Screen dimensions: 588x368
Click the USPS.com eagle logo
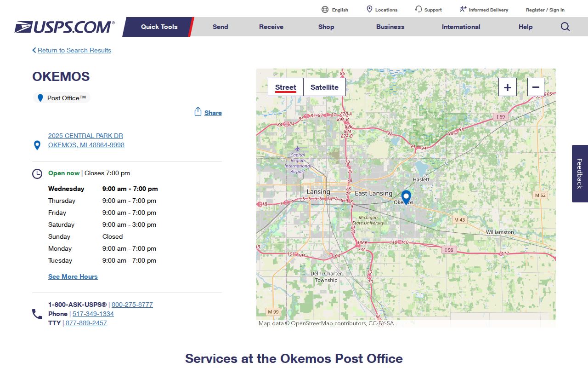(x=64, y=27)
